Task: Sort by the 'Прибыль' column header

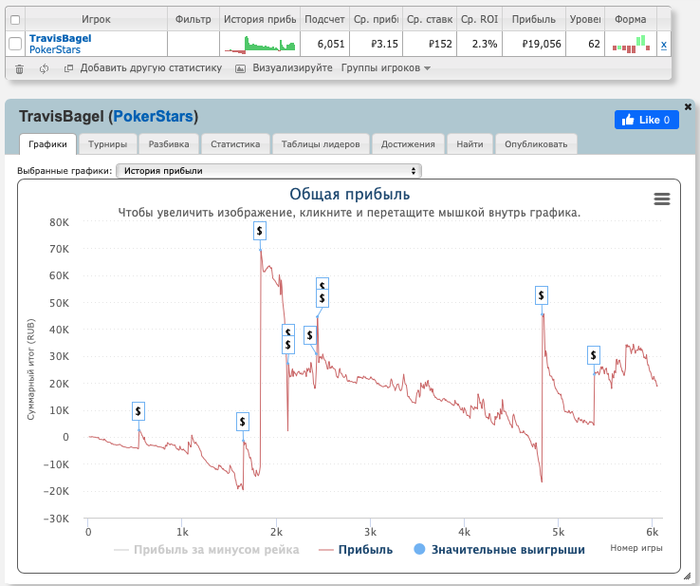Action: pyautogui.click(x=533, y=19)
